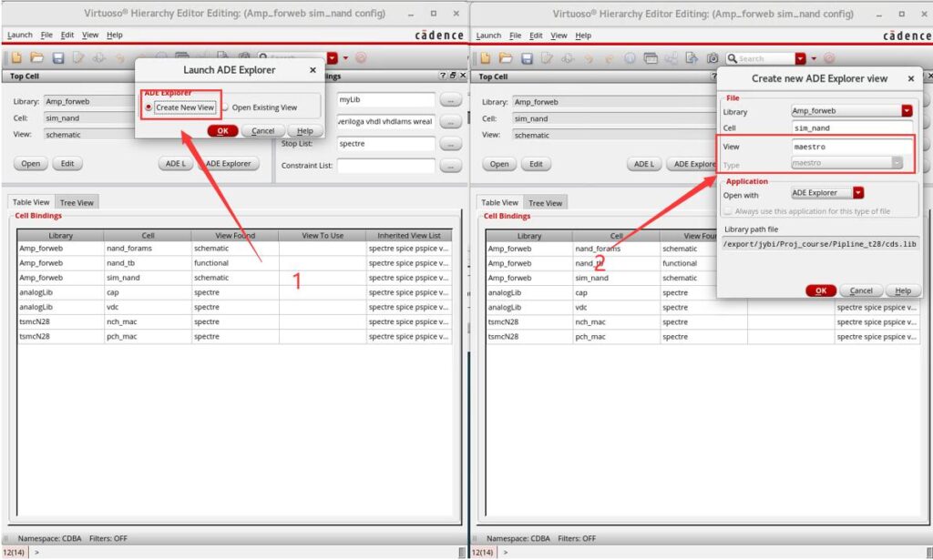Open the Launch menu in left window

tap(20, 36)
